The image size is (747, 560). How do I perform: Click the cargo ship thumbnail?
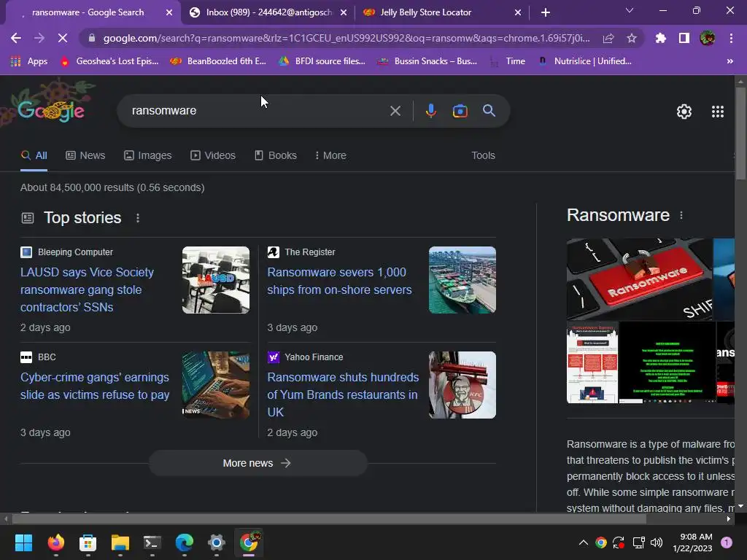click(x=462, y=280)
